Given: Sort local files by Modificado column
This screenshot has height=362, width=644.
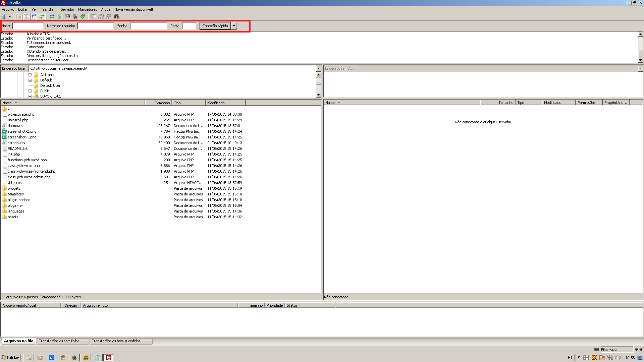Looking at the screenshot, I should tap(225, 103).
